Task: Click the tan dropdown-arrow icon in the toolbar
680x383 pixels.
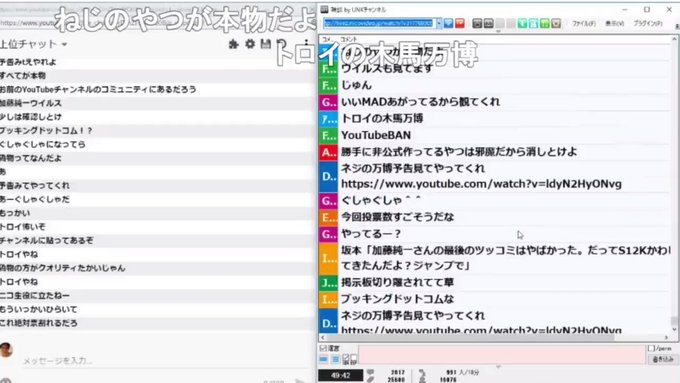Action: click(x=556, y=23)
